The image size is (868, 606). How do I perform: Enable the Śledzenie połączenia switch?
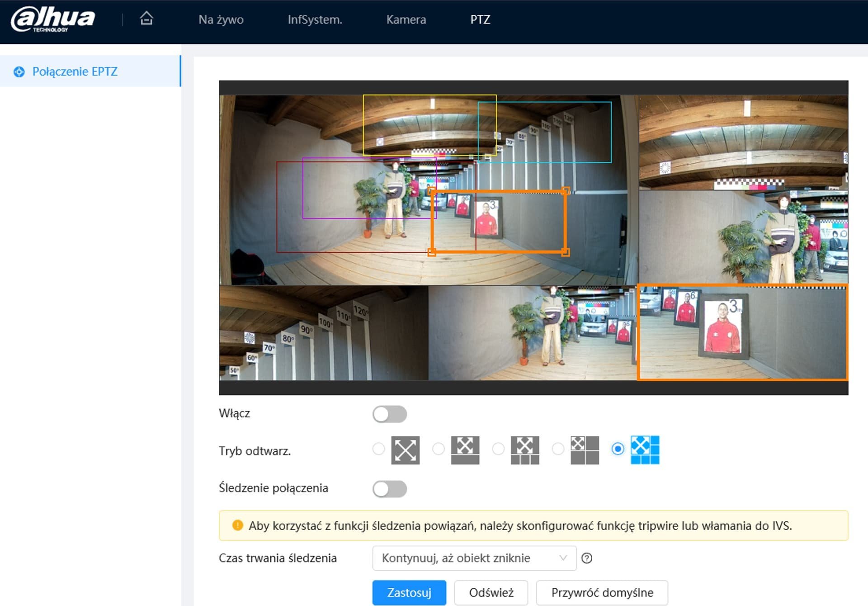389,488
